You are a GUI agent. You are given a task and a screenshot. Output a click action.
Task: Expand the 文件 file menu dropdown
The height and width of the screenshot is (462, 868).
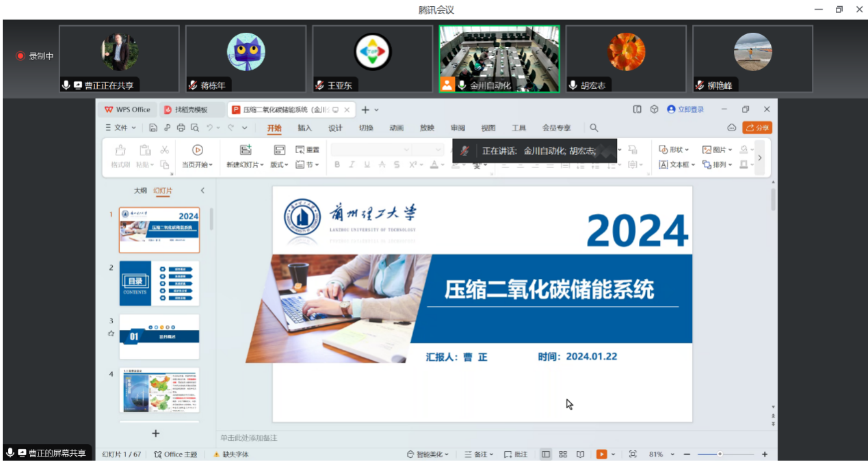(121, 128)
